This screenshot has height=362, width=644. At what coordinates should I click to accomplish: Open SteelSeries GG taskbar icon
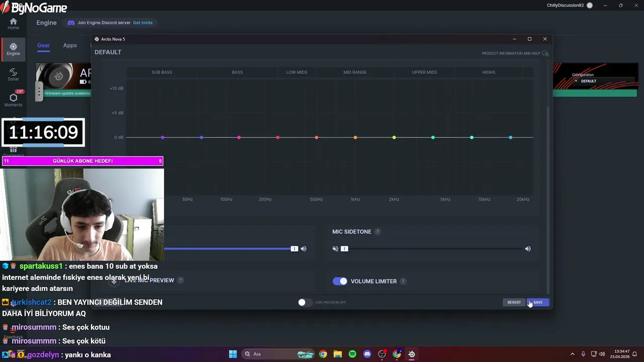[x=412, y=354]
